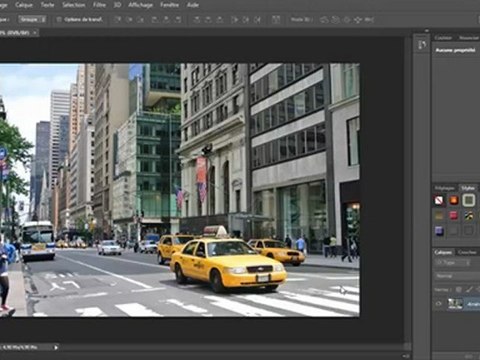Click the align right edges icon
Screen dimensions: 480x360
pyautogui.click(x=178, y=20)
